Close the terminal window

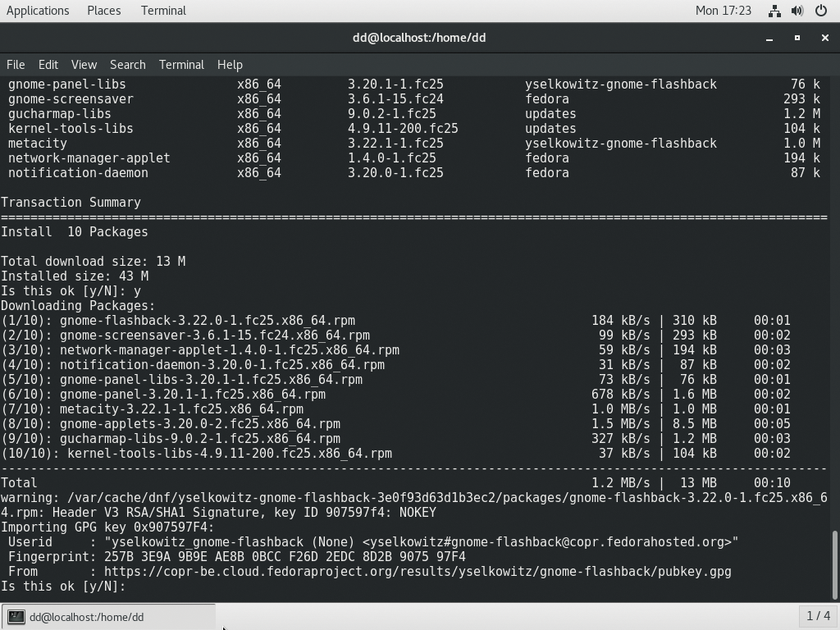[x=825, y=38]
